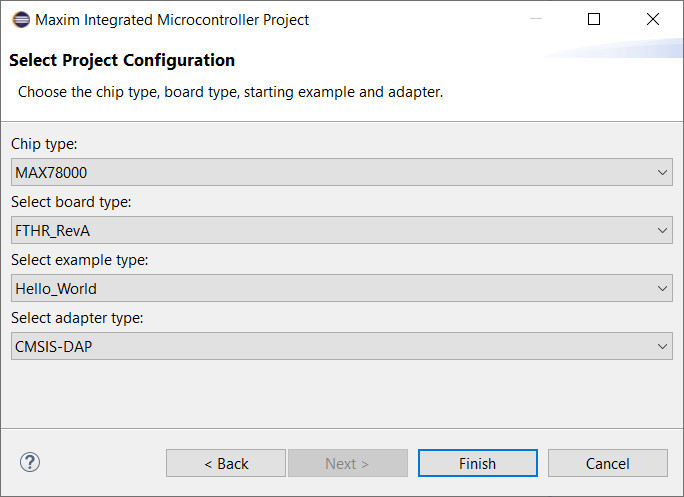684x497 pixels.
Task: Click the arrow on the MAX78000 combo box
Action: [663, 172]
